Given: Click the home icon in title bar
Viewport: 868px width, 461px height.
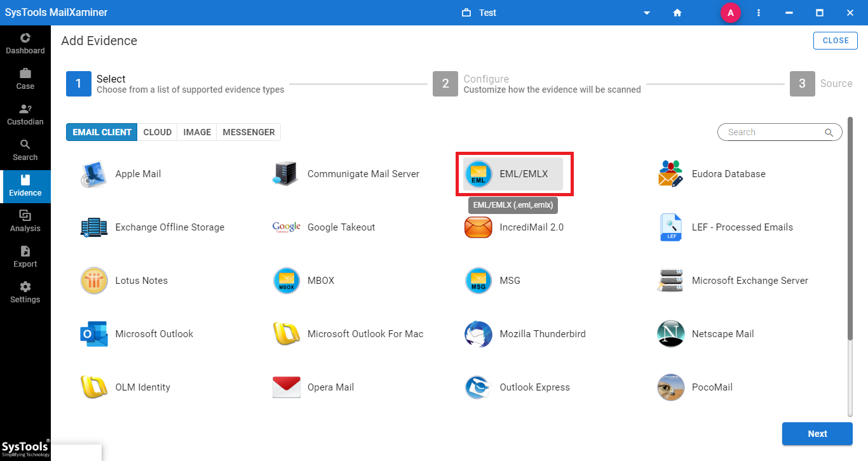Looking at the screenshot, I should point(677,13).
